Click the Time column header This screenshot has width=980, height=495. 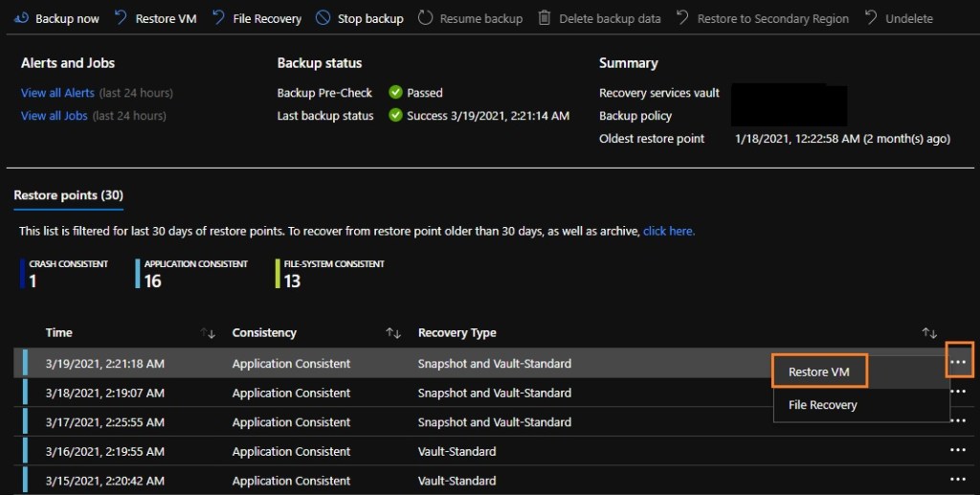coord(58,332)
